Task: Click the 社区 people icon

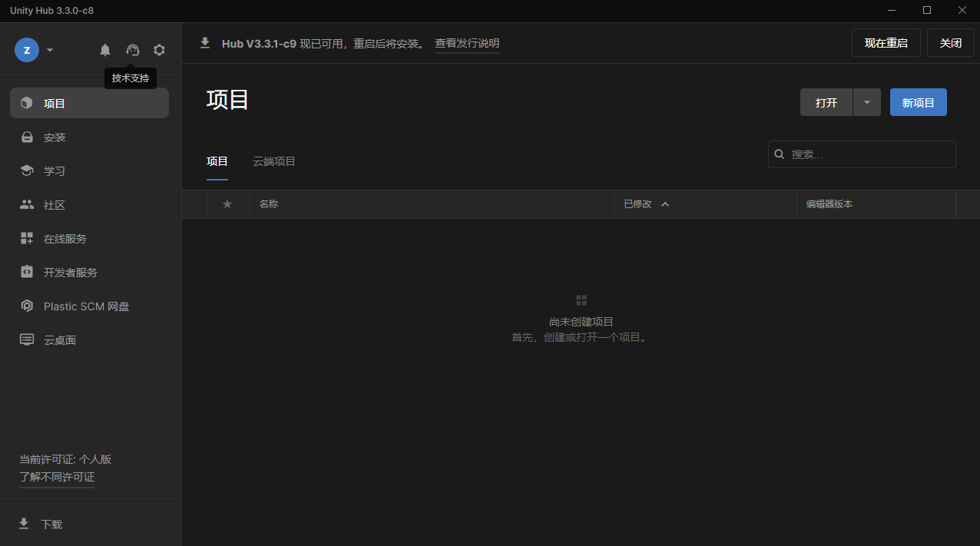Action: point(27,204)
